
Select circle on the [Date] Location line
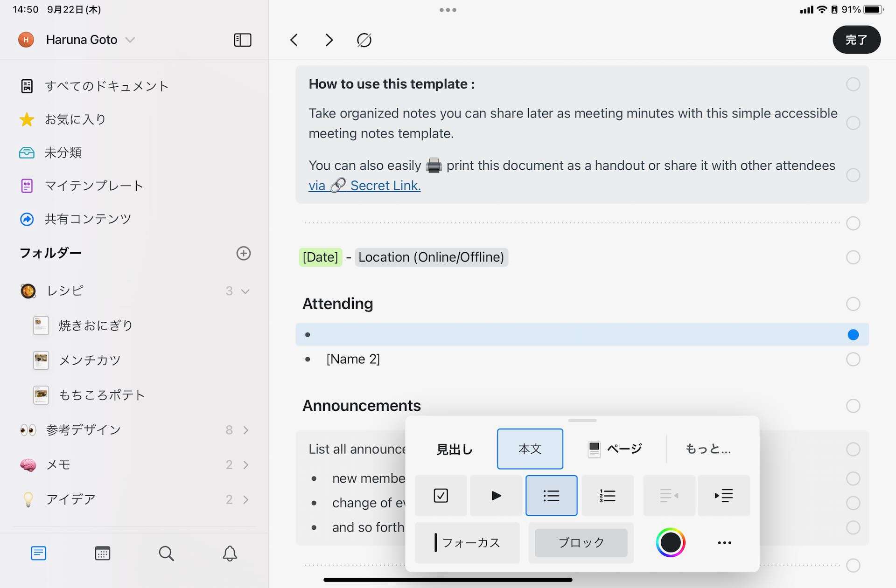click(x=853, y=257)
